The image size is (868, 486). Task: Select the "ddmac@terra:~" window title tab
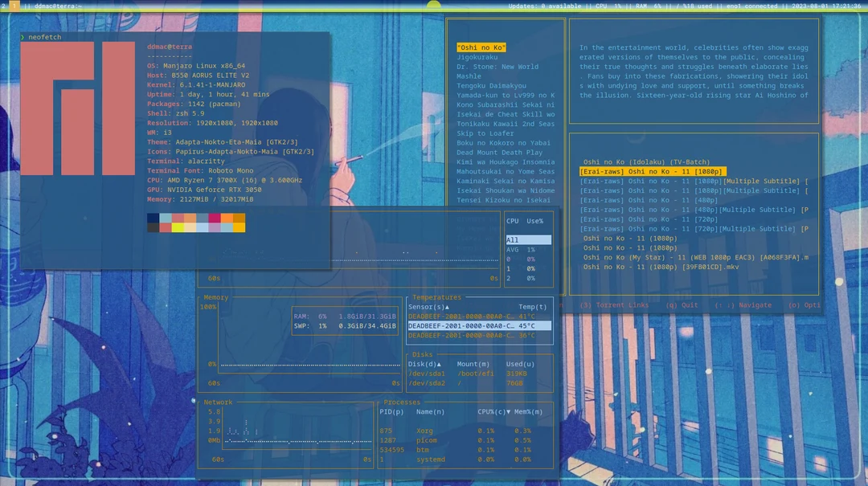coord(58,6)
